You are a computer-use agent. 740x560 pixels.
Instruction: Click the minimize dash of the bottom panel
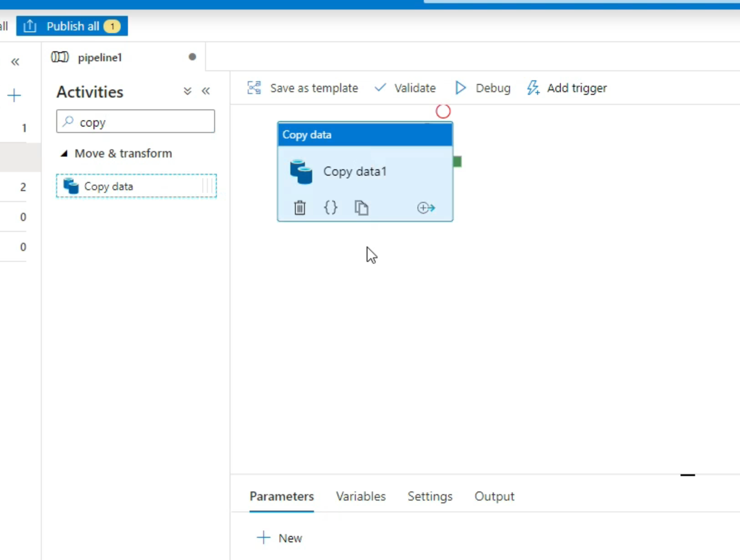coord(687,475)
